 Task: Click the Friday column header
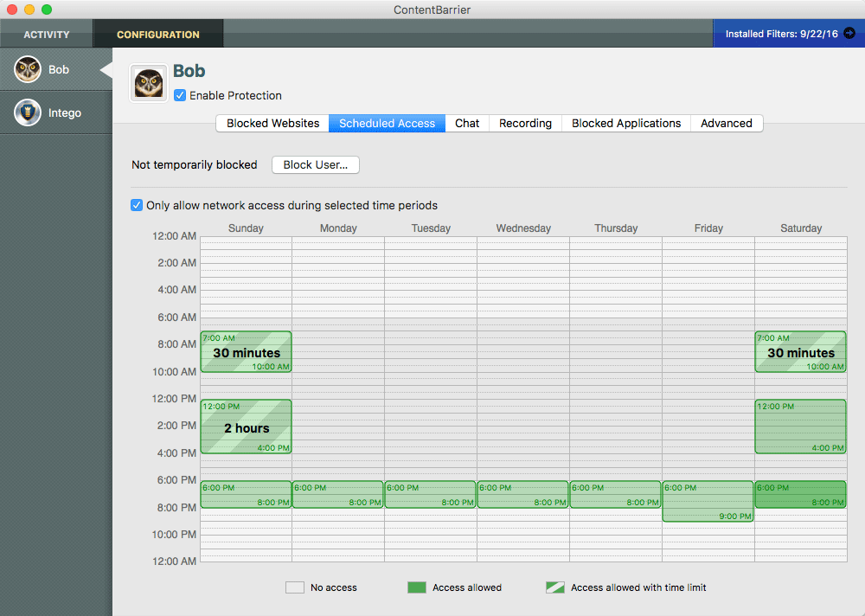pos(708,228)
